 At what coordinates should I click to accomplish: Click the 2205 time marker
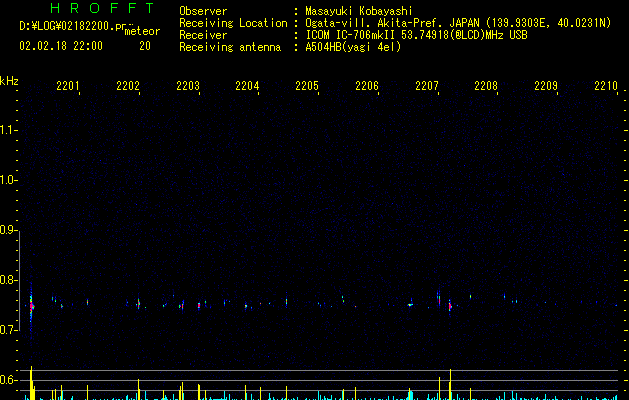click(x=307, y=85)
